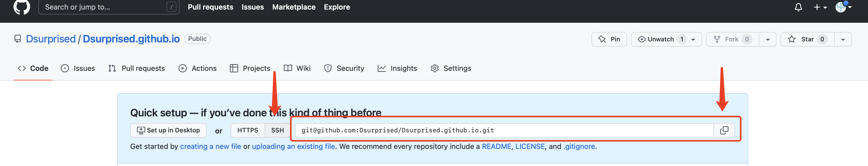
Task: Pin this repository
Action: [x=609, y=39]
